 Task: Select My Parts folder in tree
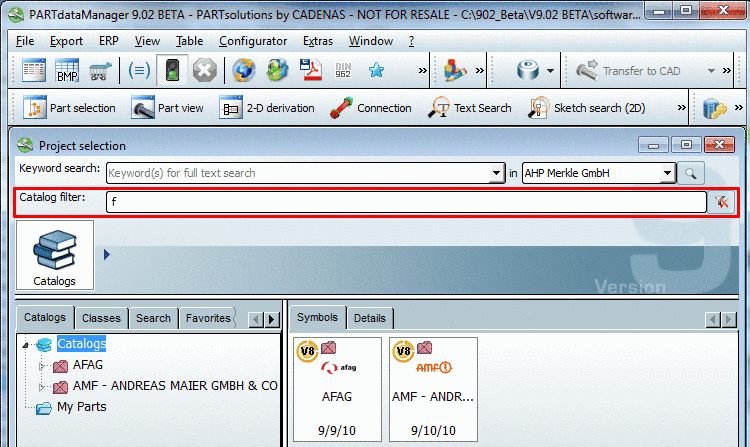[81, 407]
